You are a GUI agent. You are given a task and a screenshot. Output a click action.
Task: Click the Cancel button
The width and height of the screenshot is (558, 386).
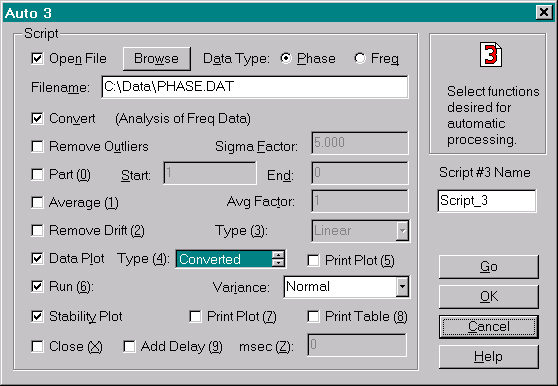tap(489, 327)
